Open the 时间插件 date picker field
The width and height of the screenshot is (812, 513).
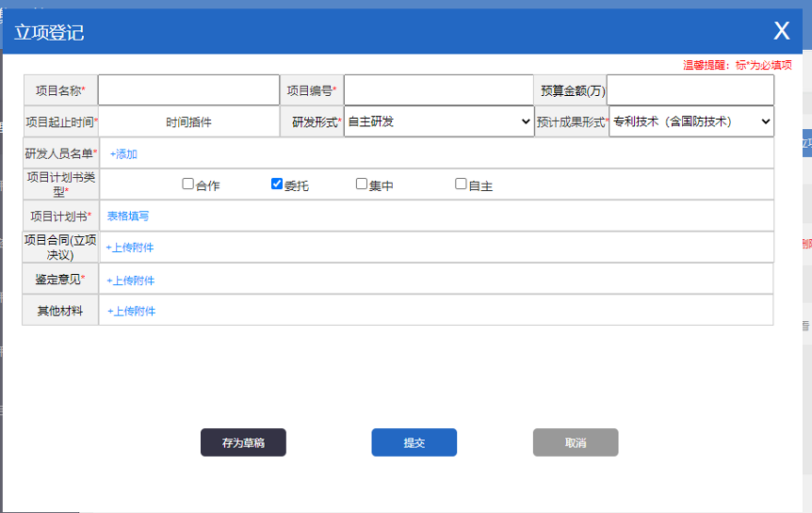188,122
